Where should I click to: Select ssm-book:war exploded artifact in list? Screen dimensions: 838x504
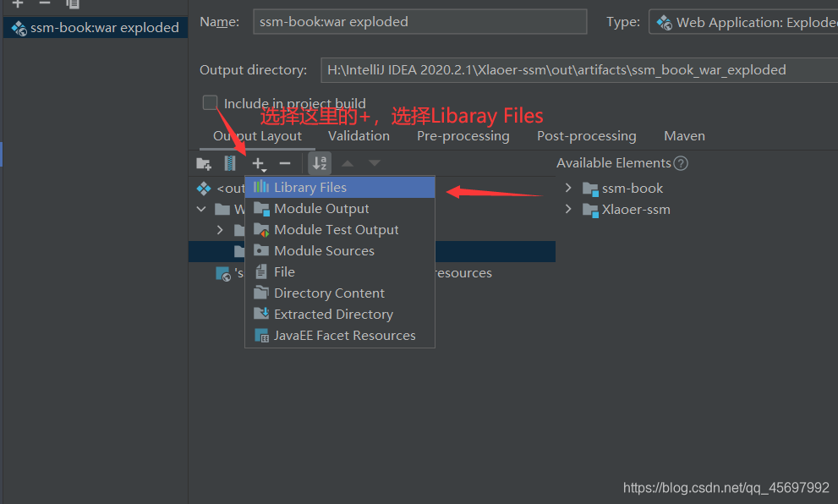click(x=95, y=27)
